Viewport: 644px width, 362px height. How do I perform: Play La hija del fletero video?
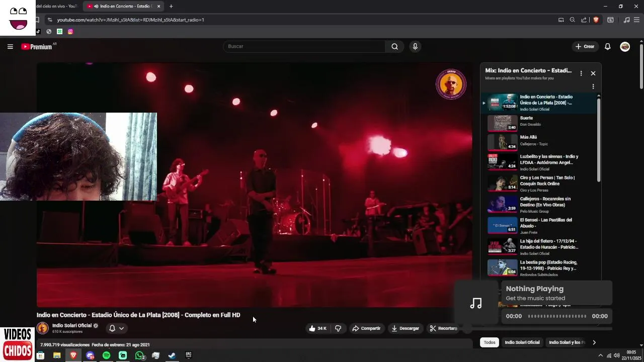(538, 247)
